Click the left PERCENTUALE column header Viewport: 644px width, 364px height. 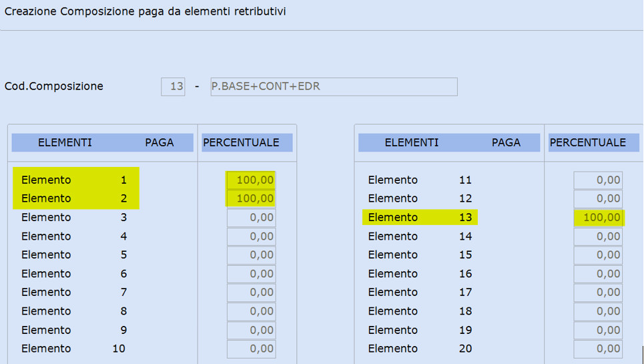point(247,142)
